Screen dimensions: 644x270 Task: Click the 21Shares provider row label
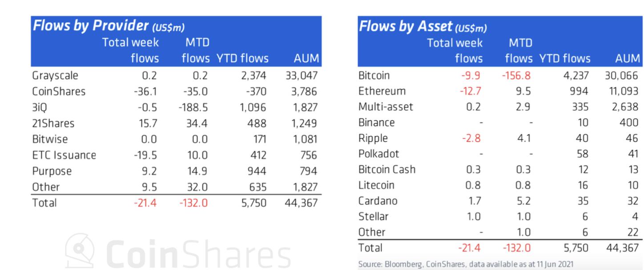point(53,123)
